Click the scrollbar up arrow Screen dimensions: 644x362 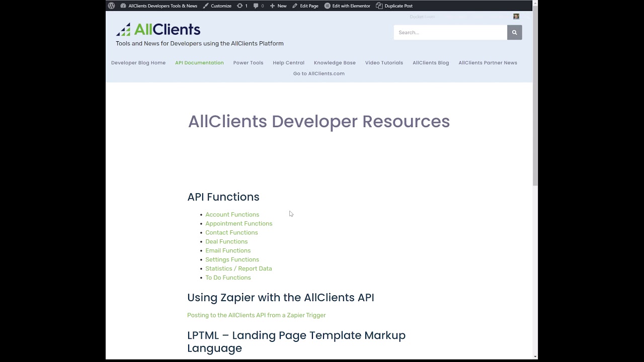point(535,3)
